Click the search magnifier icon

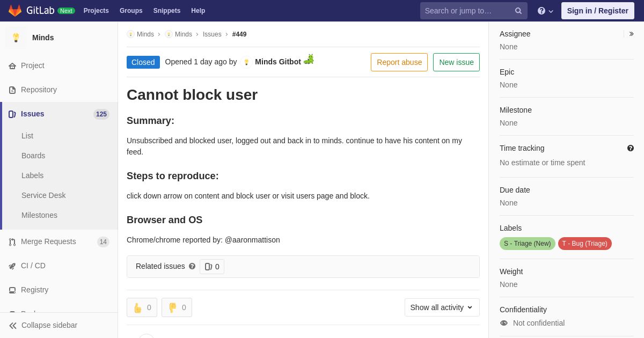[518, 11]
